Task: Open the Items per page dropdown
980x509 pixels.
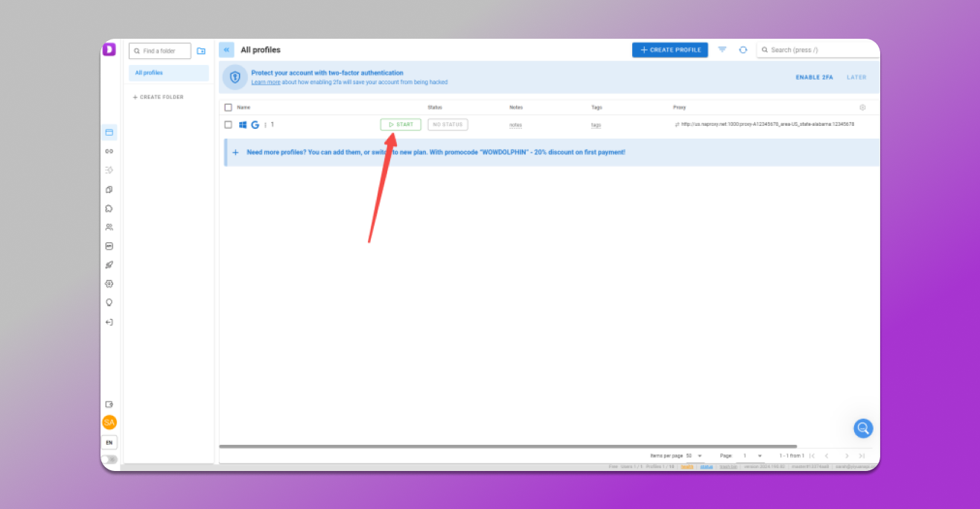Action: pyautogui.click(x=695, y=455)
